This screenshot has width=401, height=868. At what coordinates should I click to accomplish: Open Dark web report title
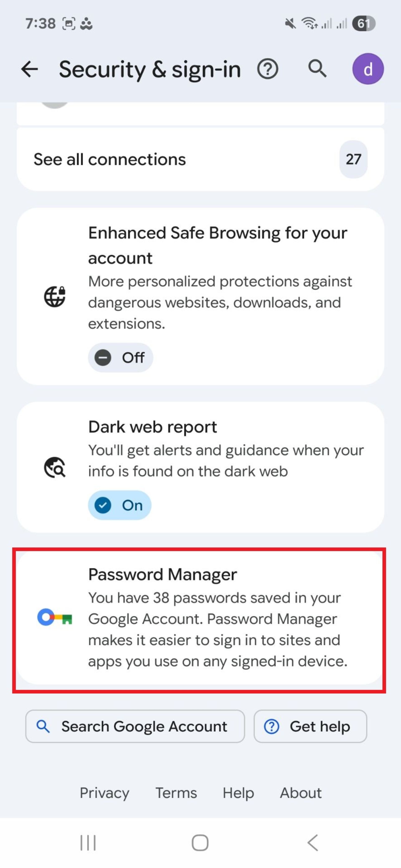(x=152, y=427)
